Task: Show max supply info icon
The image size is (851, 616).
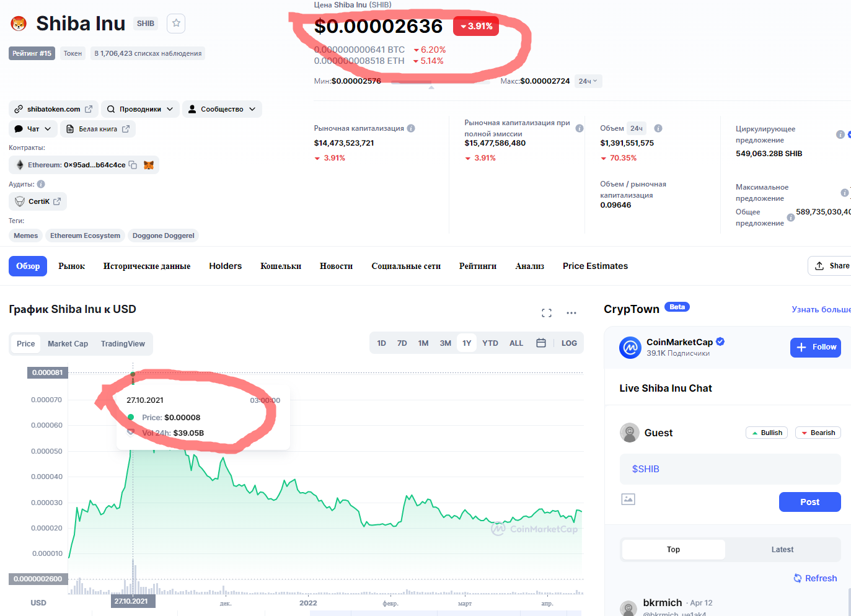Action: (x=844, y=193)
